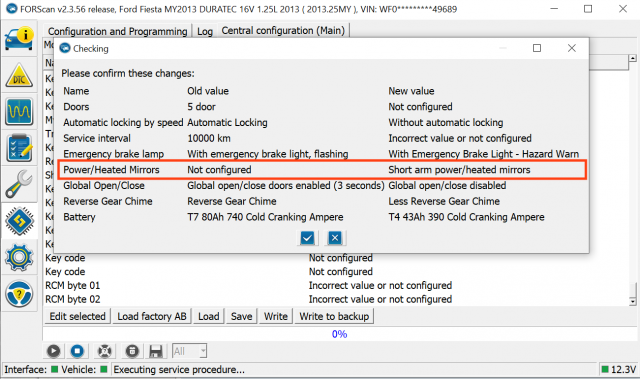Open the 'All' dropdown in bottom toolbar
Viewport: 640px width, 379px height.
coord(189,351)
